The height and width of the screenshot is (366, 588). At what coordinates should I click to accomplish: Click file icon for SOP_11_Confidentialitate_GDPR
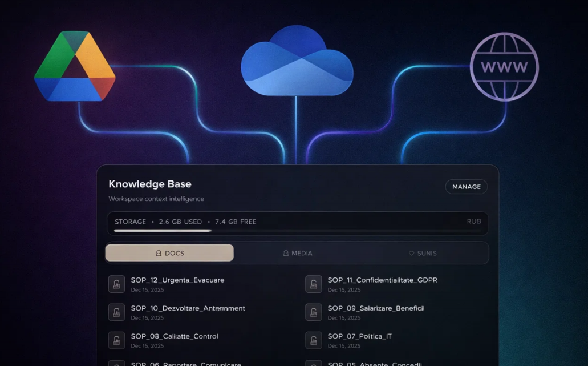(x=314, y=284)
